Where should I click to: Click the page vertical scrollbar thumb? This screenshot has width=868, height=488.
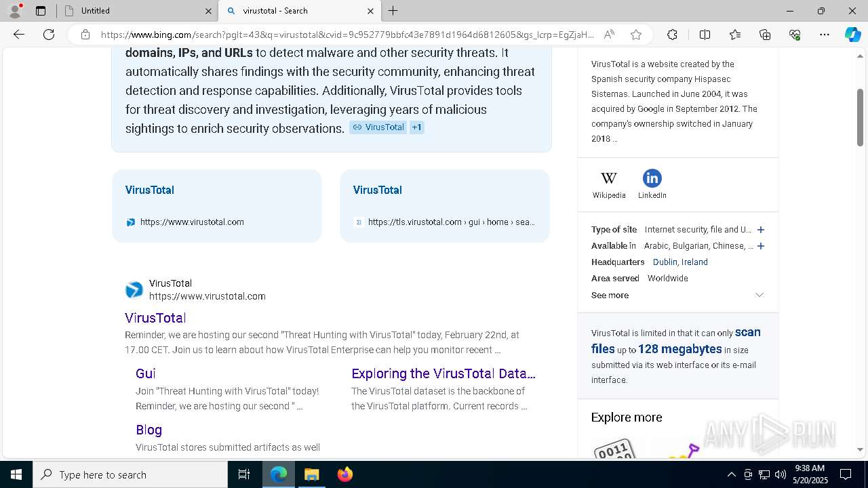(860, 117)
